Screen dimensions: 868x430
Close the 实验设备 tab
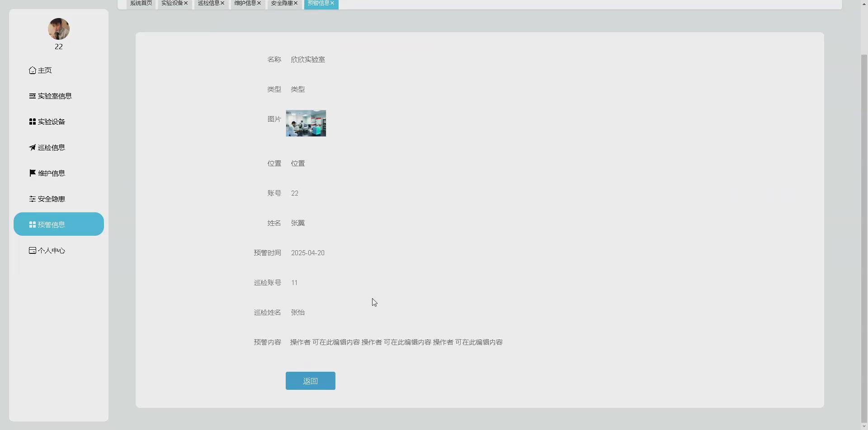(186, 3)
